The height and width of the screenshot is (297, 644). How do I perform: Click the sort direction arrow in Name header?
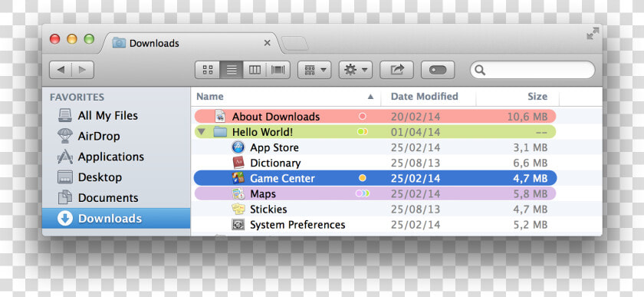[x=370, y=97]
